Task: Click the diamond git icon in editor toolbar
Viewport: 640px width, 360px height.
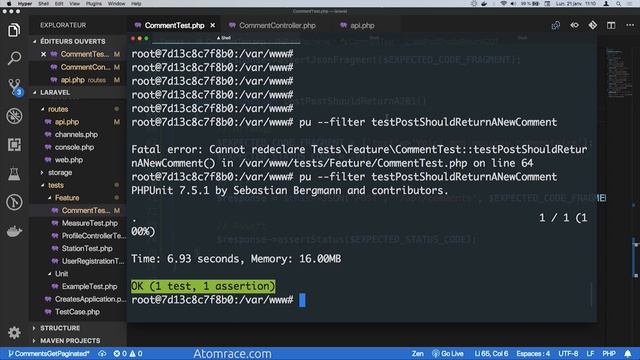Action: (593, 25)
